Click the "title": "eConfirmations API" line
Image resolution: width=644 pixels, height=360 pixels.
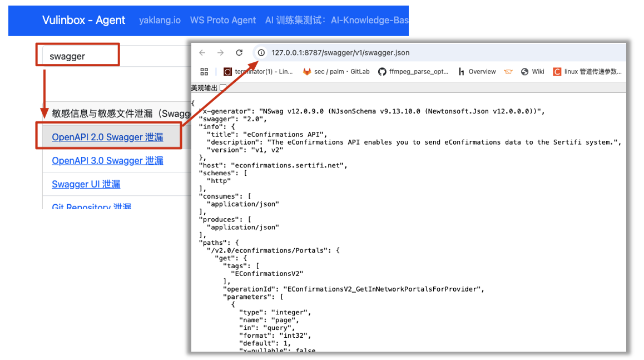267,135
